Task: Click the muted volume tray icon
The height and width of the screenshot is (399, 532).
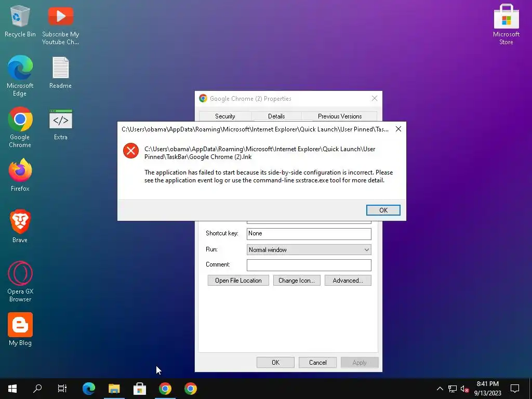Action: [465, 389]
